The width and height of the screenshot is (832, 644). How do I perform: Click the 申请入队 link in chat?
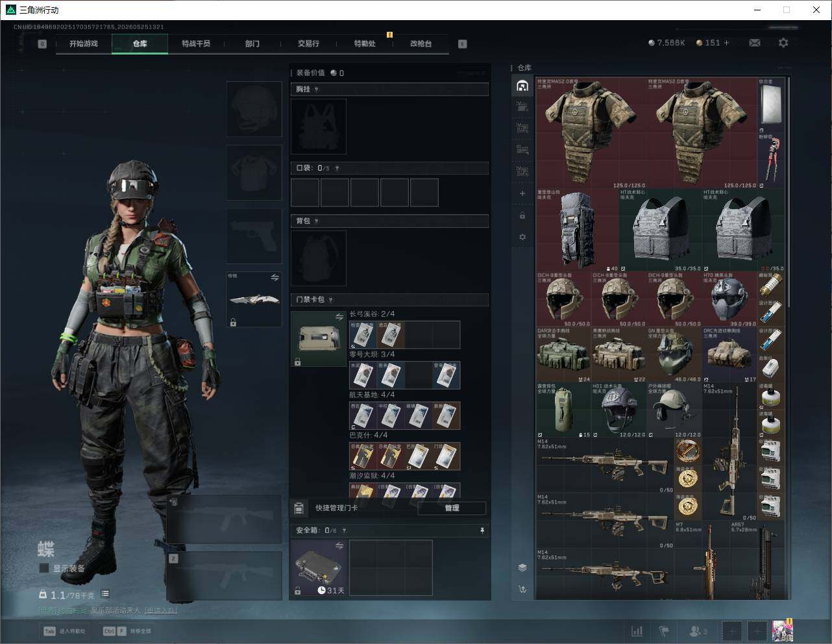pos(161,610)
